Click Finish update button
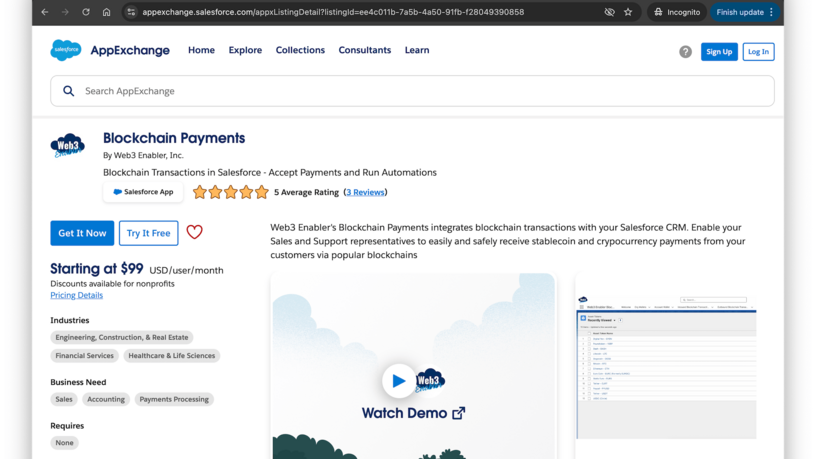Image resolution: width=816 pixels, height=459 pixels. pos(740,12)
